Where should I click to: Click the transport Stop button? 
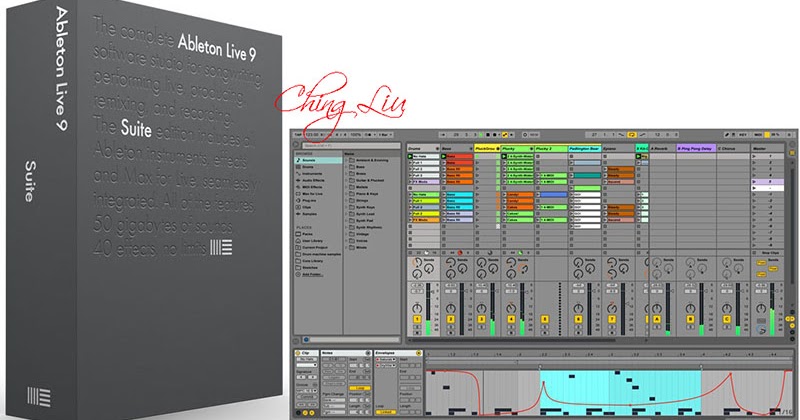[488, 135]
